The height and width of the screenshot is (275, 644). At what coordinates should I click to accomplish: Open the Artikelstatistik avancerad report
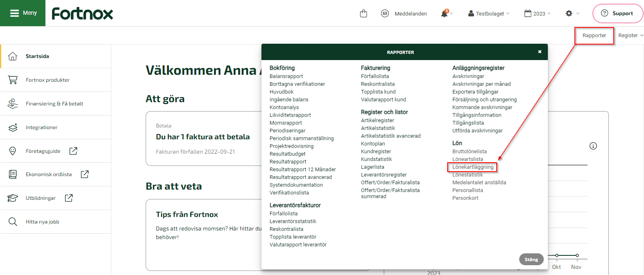pyautogui.click(x=391, y=136)
